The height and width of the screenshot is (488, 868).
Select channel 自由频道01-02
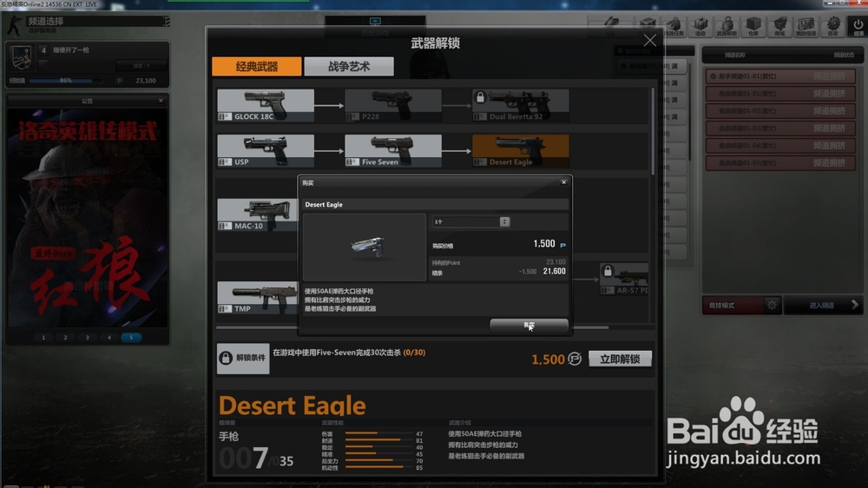click(780, 111)
